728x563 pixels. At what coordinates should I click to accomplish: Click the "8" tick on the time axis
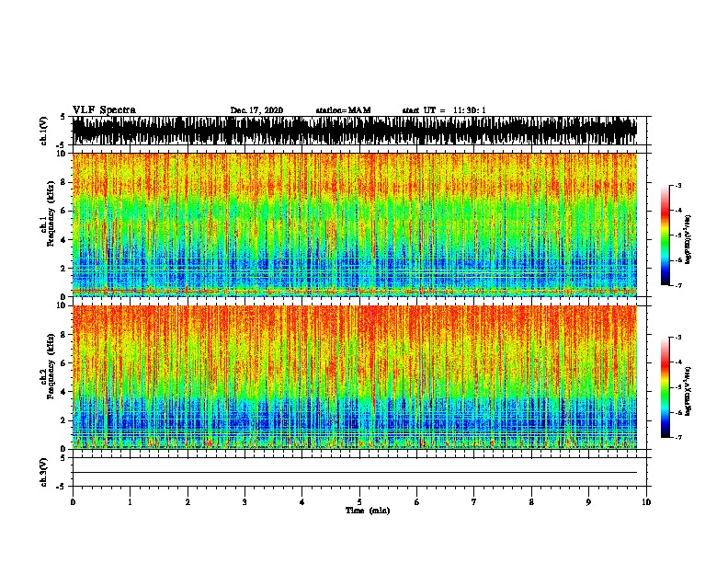click(531, 502)
